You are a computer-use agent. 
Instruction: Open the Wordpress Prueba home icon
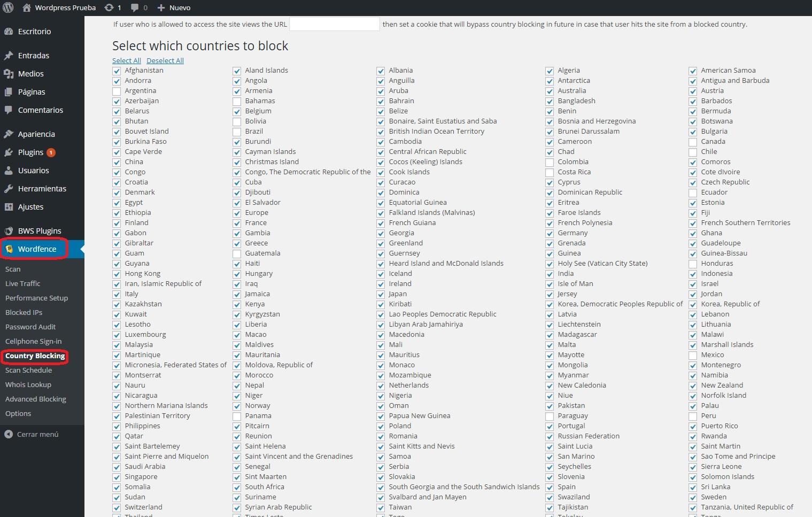27,7
